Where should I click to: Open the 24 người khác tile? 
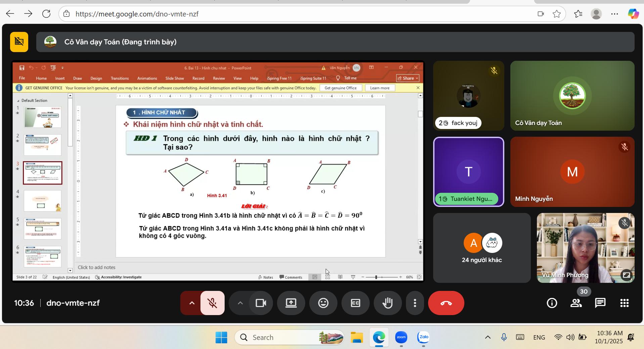point(481,248)
